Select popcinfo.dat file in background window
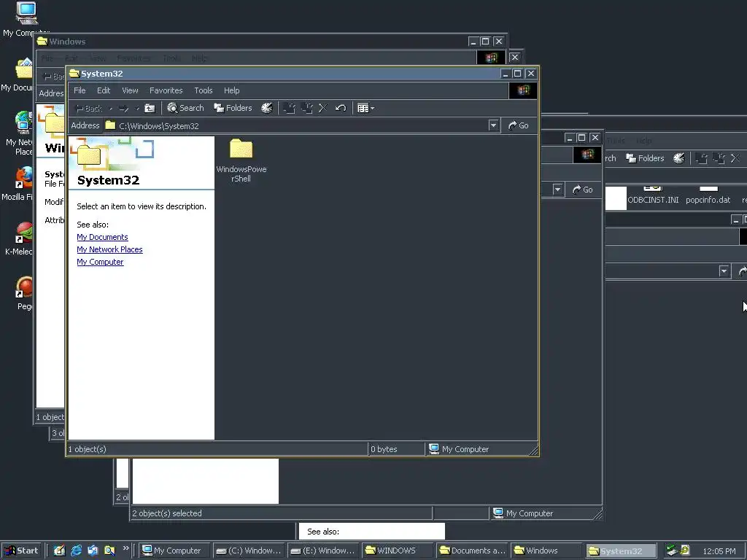 [x=708, y=195]
